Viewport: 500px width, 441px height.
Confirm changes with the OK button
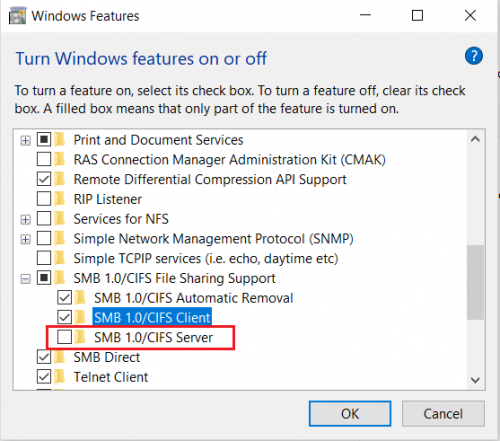(x=350, y=414)
